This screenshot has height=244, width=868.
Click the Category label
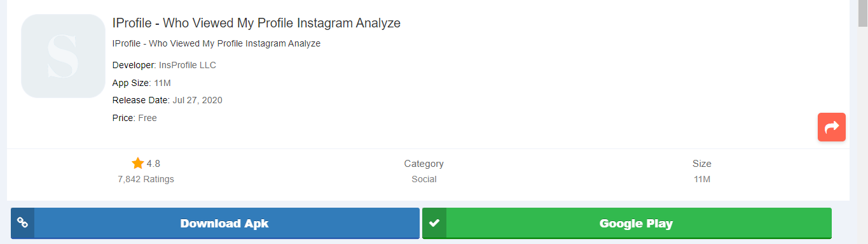click(424, 164)
